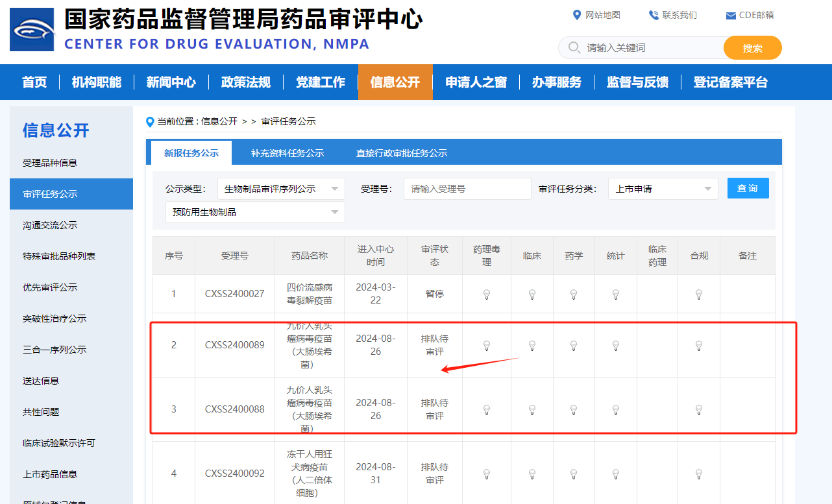Viewport: 832px width, 504px height.
Task: Click 合规 bulb icon for CXSS2400027
Action: click(x=699, y=294)
